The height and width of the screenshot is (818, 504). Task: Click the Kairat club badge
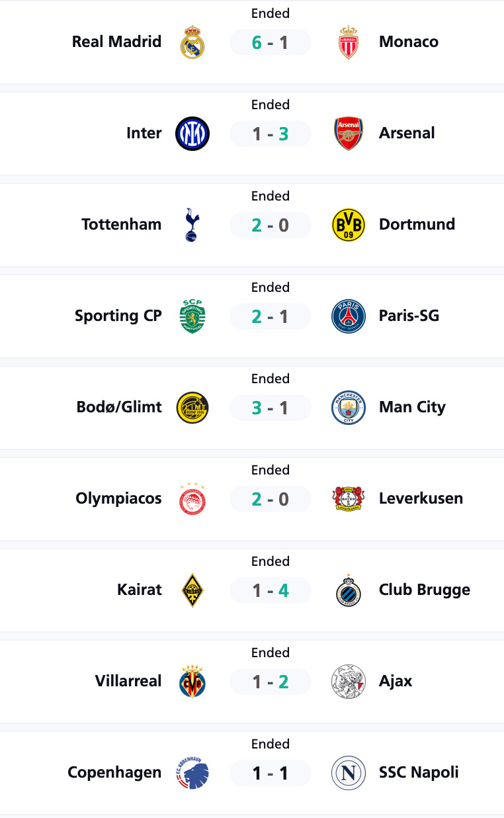point(192,590)
